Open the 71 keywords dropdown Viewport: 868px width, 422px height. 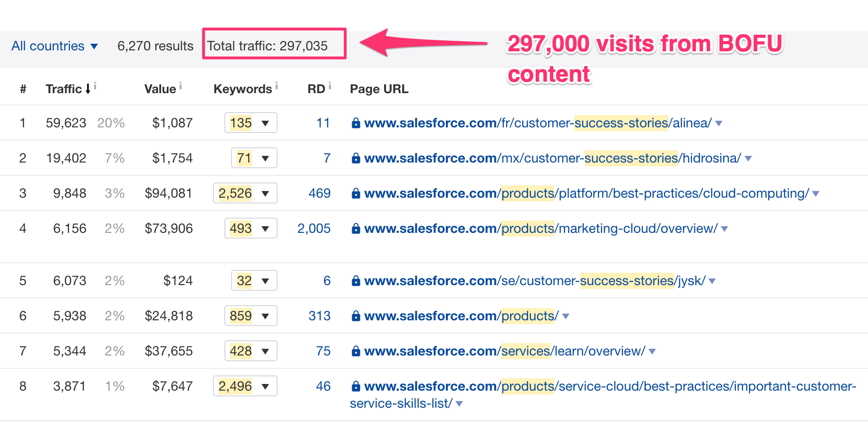pos(254,158)
